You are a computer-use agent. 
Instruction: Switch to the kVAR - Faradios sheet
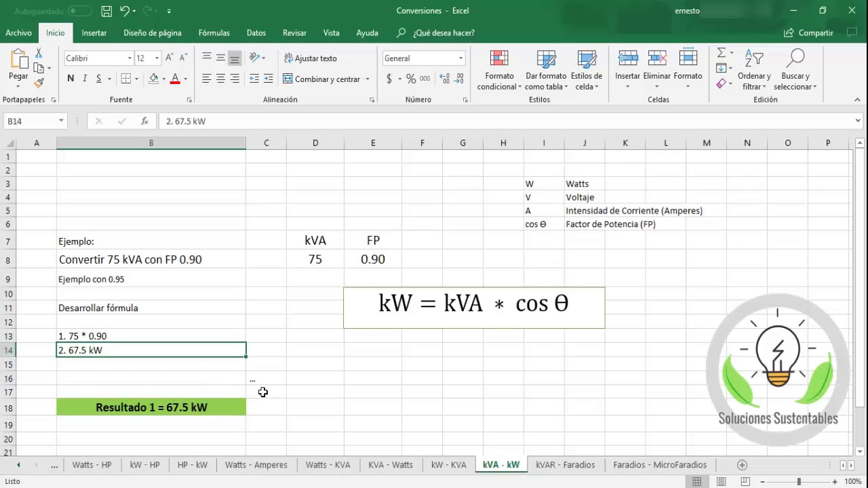coord(565,465)
